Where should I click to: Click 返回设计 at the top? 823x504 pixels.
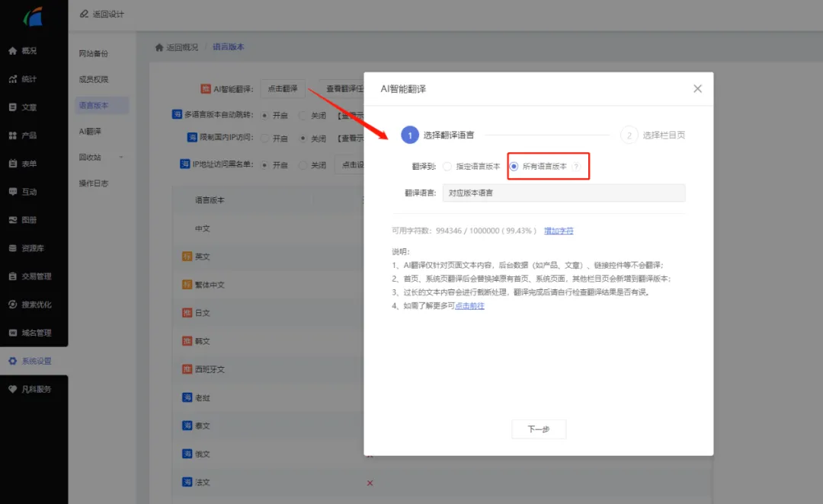click(x=108, y=14)
